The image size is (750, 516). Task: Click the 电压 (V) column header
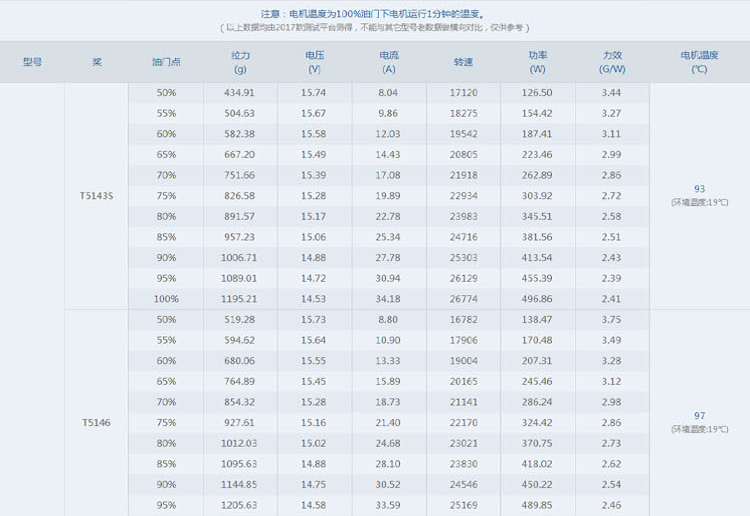click(314, 62)
